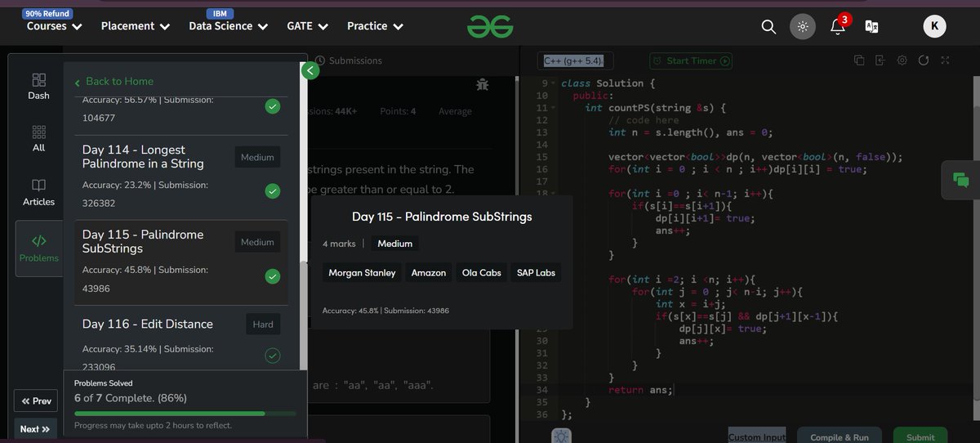Click the Prev navigation button

pos(36,401)
